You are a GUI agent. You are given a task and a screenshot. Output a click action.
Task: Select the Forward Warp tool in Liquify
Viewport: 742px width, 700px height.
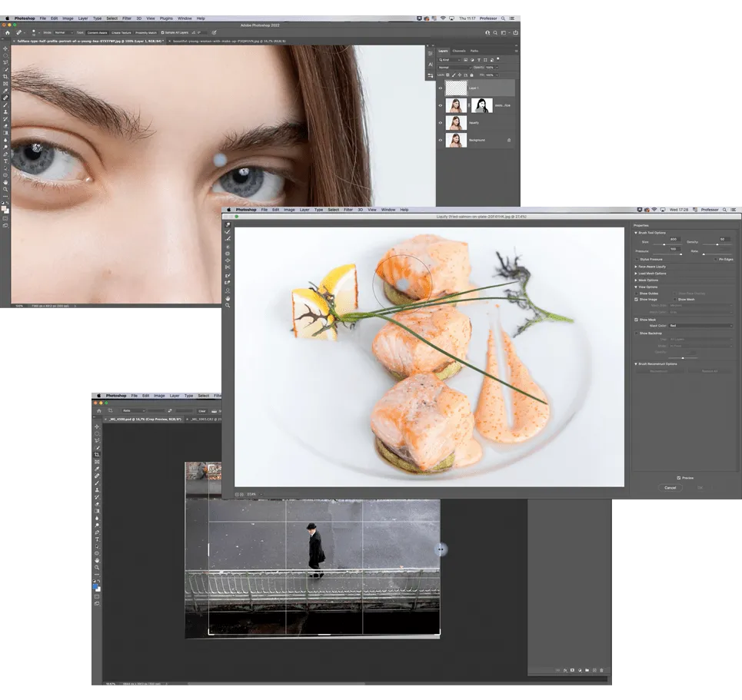[x=228, y=225]
